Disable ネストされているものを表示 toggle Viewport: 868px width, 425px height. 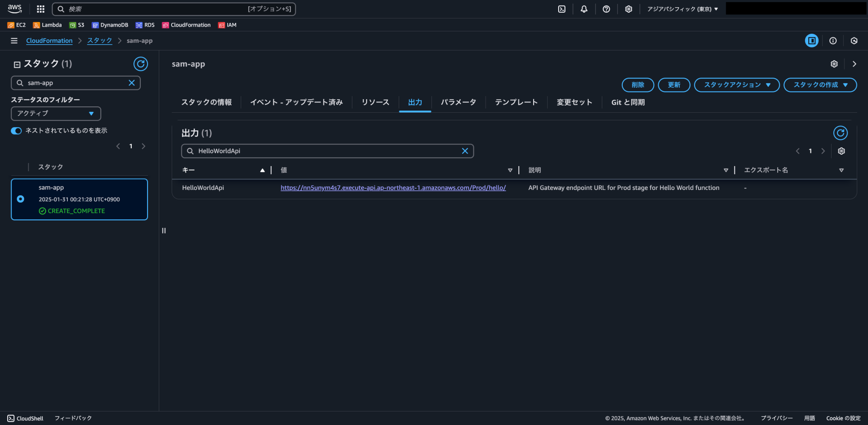(16, 131)
